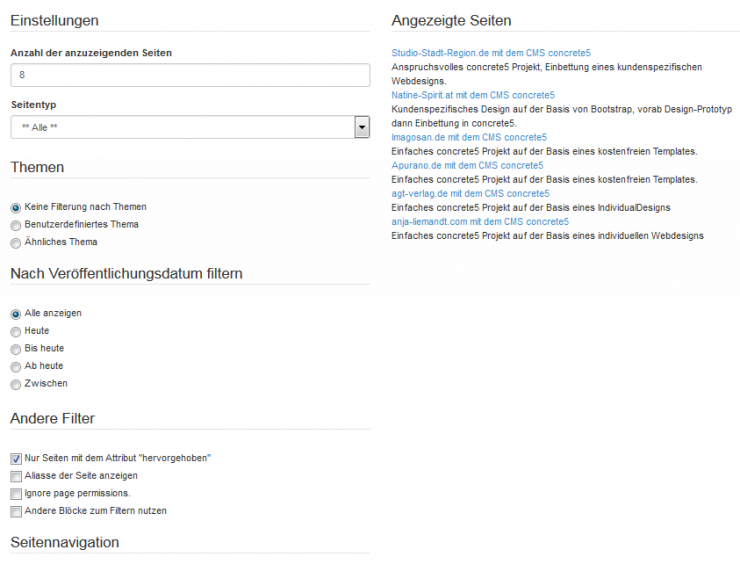Enable Andere Blöcke zum Filtern nutzen
Viewport: 740px width, 564px height.
pyautogui.click(x=16, y=511)
